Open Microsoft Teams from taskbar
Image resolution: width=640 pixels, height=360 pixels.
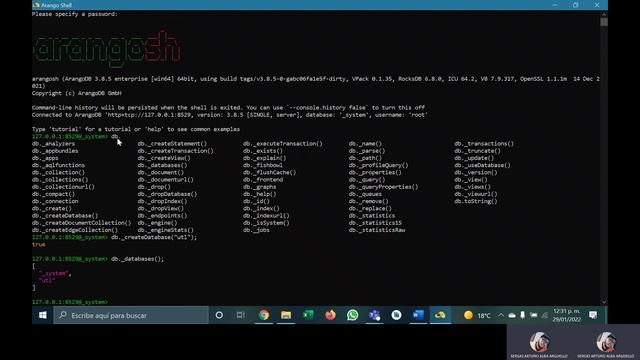point(374,315)
